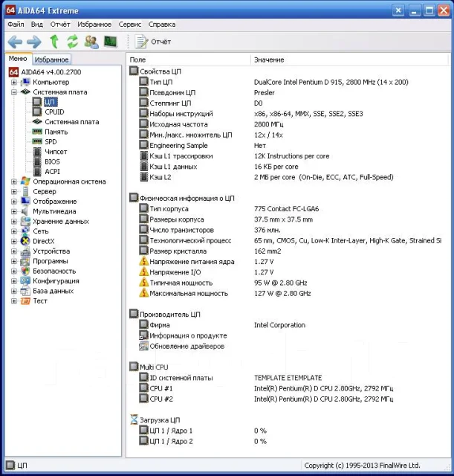Screen dimensions: 454x476
Task: Go forward with the blue right arrow
Action: pos(34,42)
